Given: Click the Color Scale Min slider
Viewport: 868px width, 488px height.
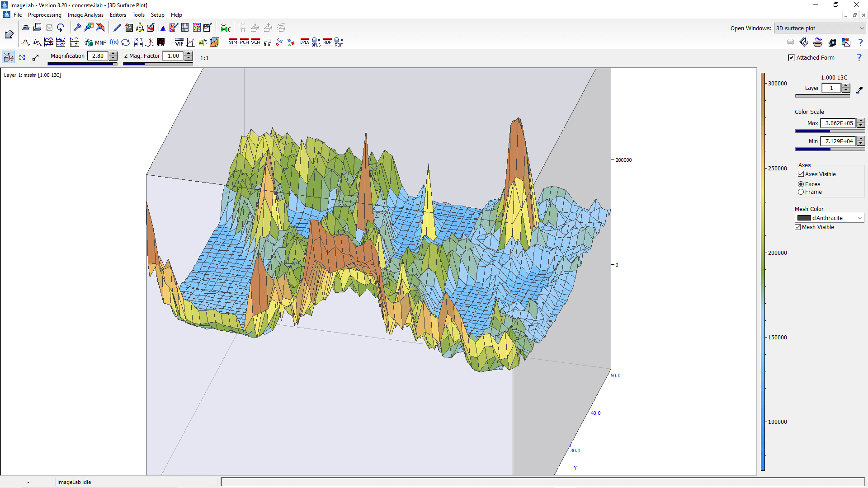Looking at the screenshot, I should (830, 149).
